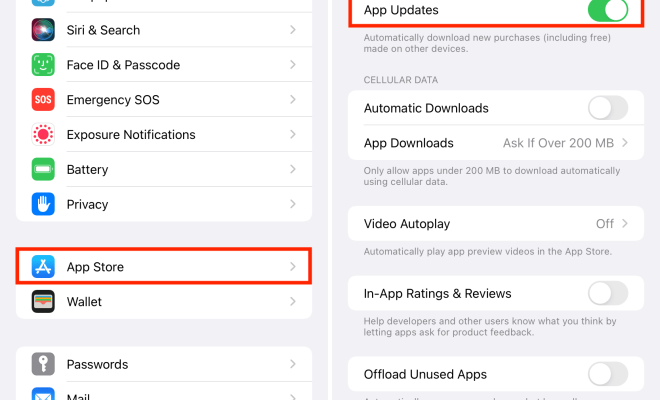Expand Wallet row chevron
Viewport: 660px width, 400px height.
coord(293,301)
